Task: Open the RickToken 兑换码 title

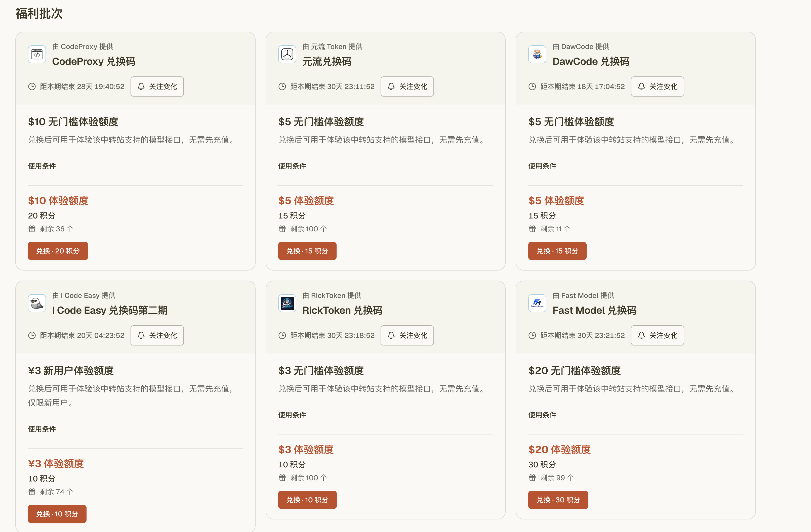Action: [x=342, y=310]
